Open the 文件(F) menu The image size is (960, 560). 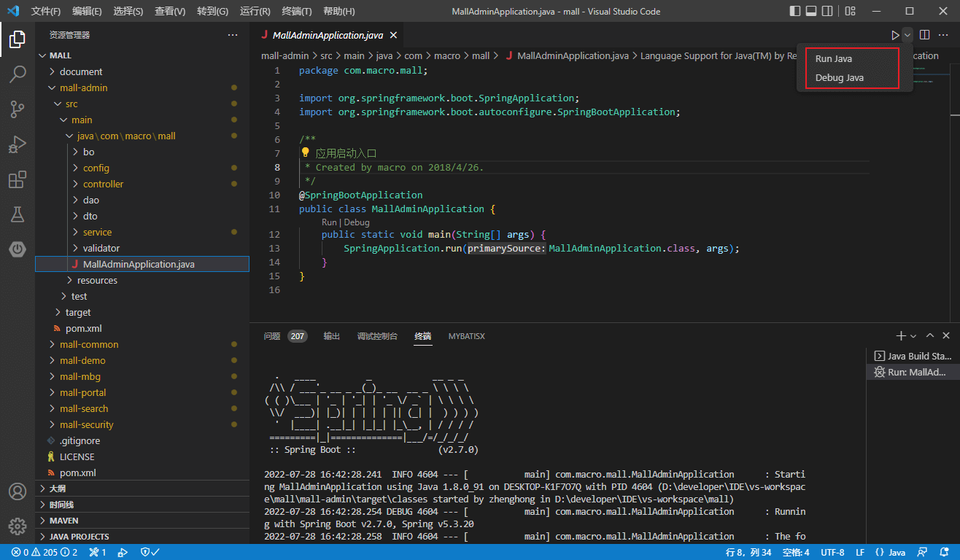(46, 12)
